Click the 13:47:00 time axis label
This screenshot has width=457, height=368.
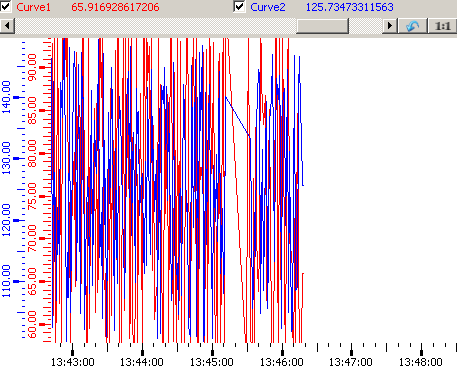pos(351,362)
